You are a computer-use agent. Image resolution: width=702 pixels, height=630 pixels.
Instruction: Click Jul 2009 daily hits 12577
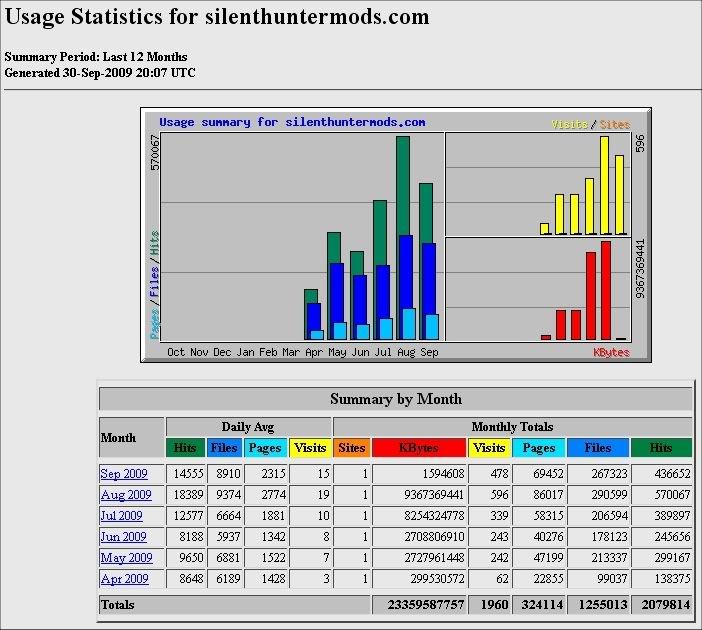coord(188,516)
